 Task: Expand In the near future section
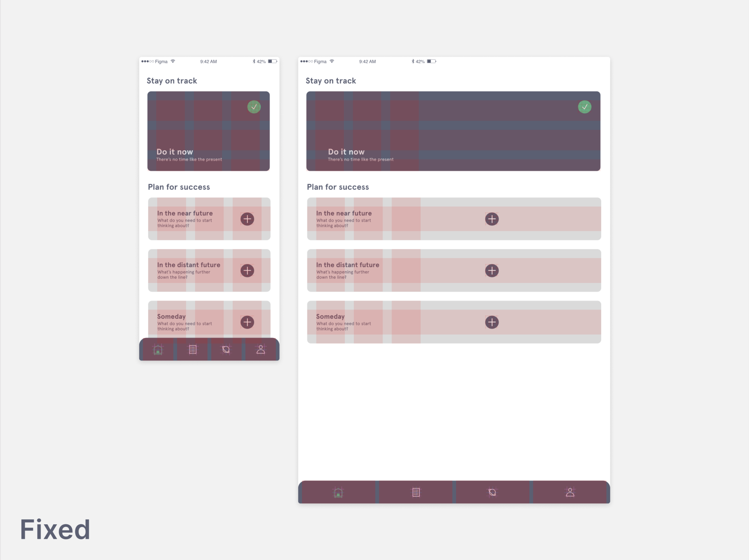click(492, 218)
